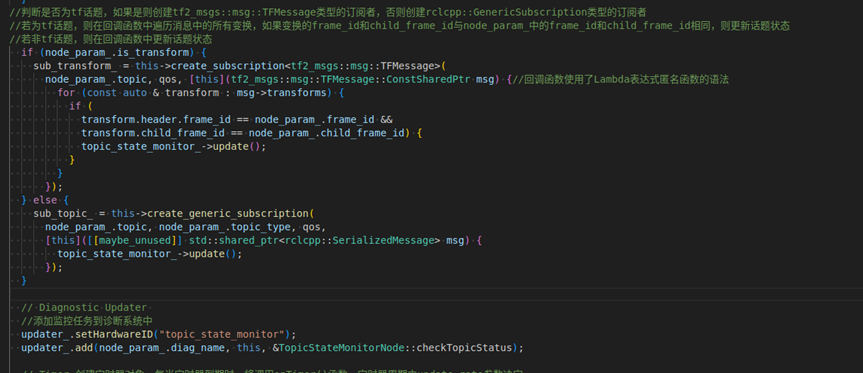
Task: Click "updater_.add" call
Action: tap(57, 348)
